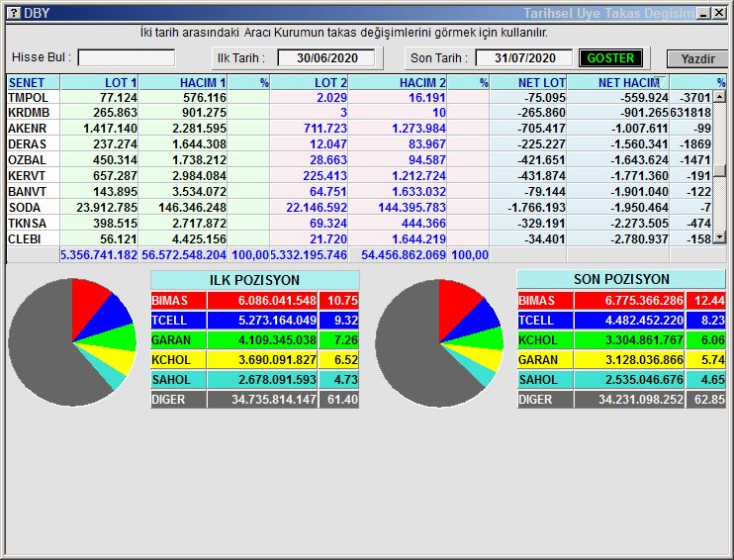Click the Yazdir print button
The height and width of the screenshot is (560, 734).
tap(697, 58)
